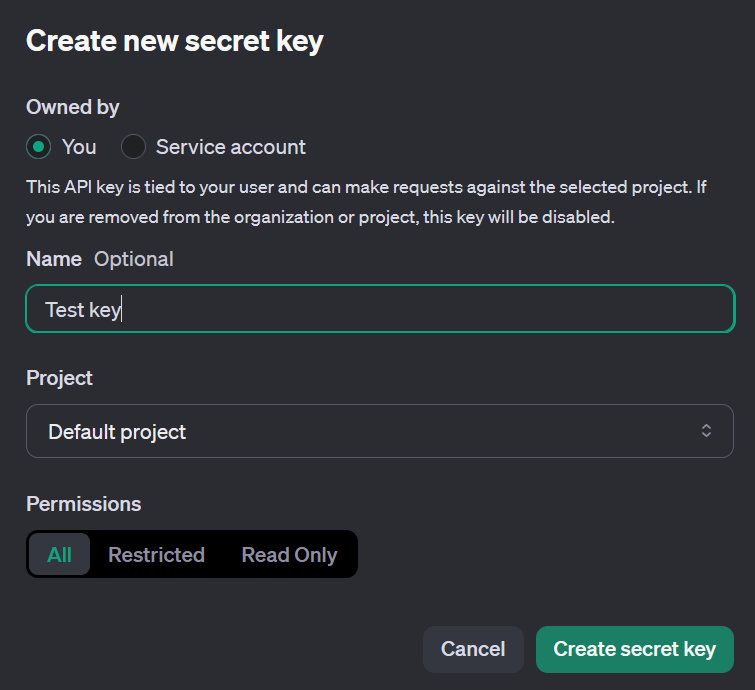The image size is (755, 690).
Task: Click the bold "Name" field label
Action: coord(54,259)
